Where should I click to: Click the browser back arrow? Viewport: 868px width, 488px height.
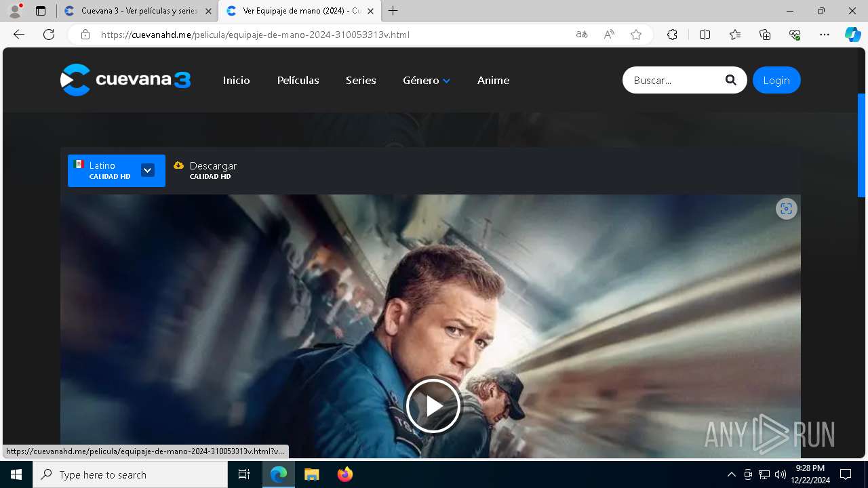[x=19, y=35]
